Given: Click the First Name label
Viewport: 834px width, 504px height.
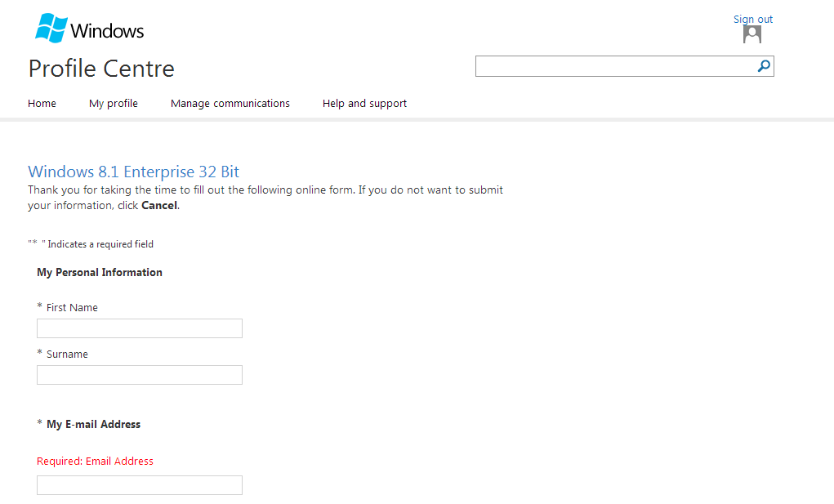Looking at the screenshot, I should click(73, 307).
